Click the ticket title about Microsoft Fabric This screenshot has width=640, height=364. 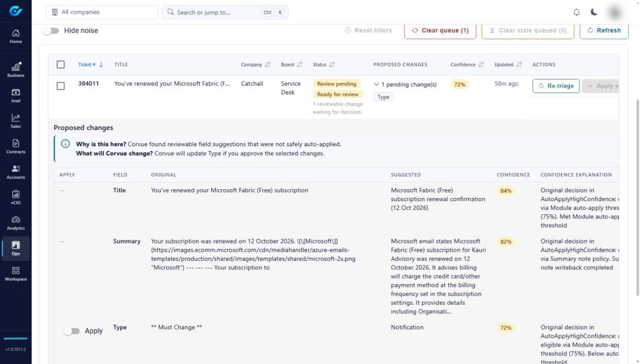coord(172,84)
